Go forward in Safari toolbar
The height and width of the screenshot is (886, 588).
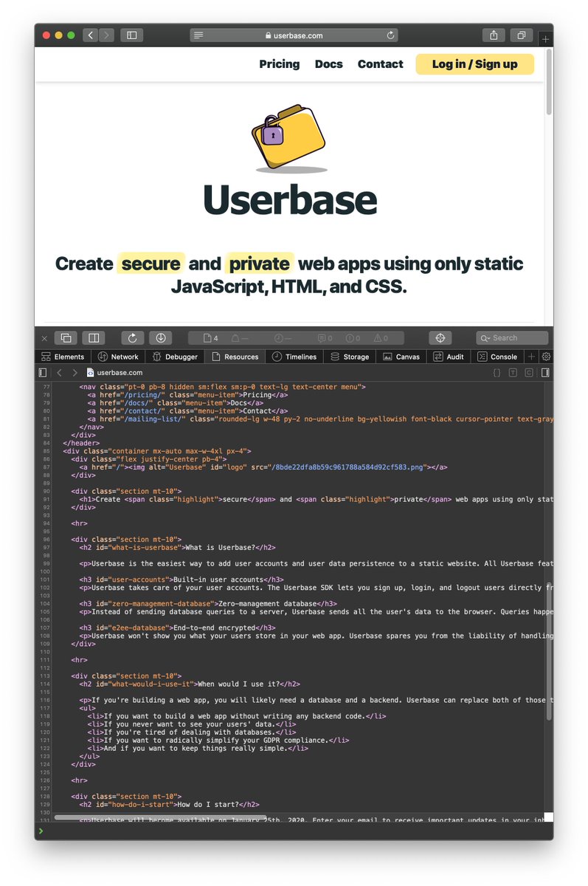tap(106, 35)
